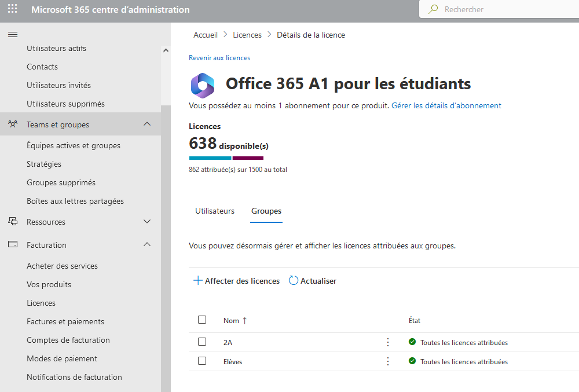The image size is (579, 392).
Task: Click the search magnifier icon
Action: click(433, 9)
